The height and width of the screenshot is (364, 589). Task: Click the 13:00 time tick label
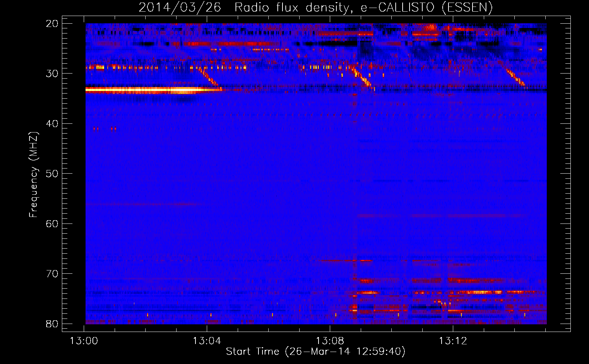[x=84, y=341]
